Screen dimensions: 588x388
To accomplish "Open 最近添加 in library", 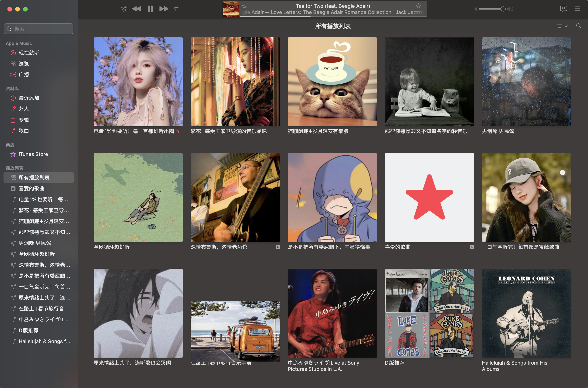I will click(x=29, y=98).
